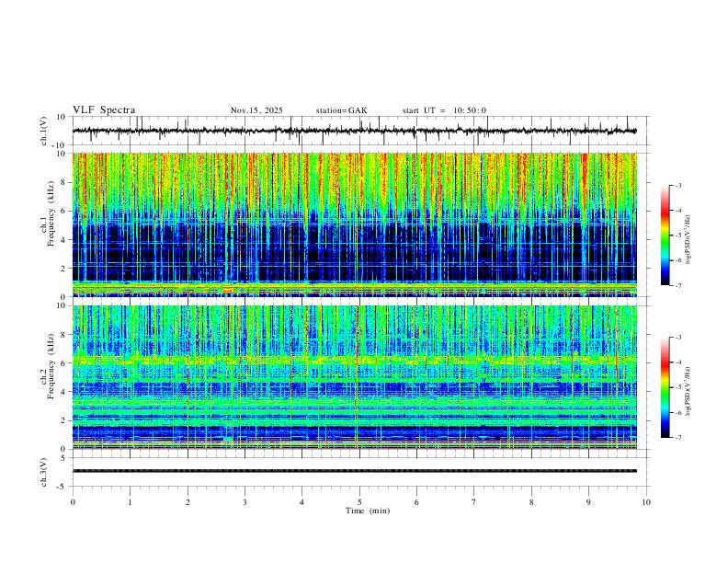The image size is (728, 563).
Task: Click the ch.2 spectrogram color bar
Action: (x=665, y=387)
